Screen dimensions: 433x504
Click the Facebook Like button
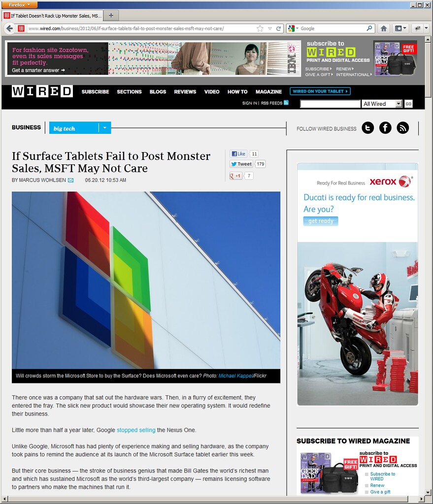tap(238, 154)
